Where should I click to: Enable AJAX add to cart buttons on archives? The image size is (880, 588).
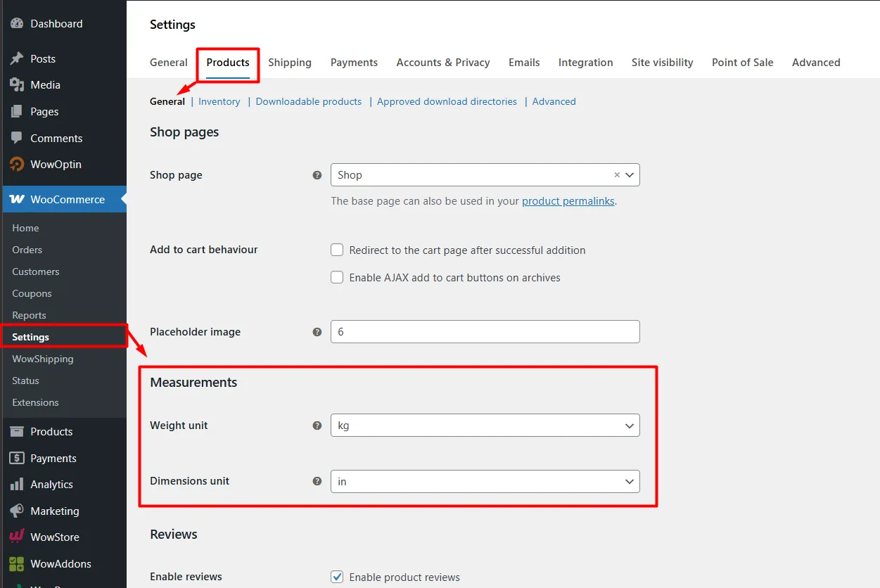point(337,277)
